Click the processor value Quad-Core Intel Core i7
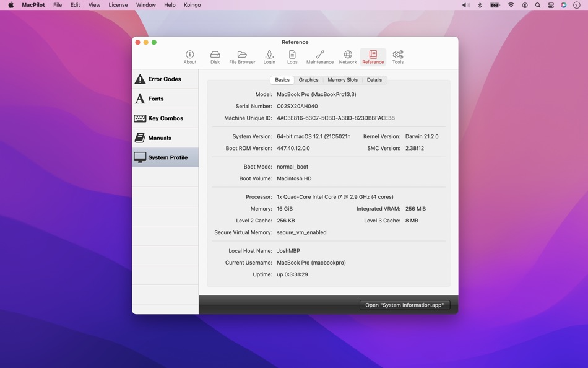588x368 pixels. pyautogui.click(x=335, y=197)
